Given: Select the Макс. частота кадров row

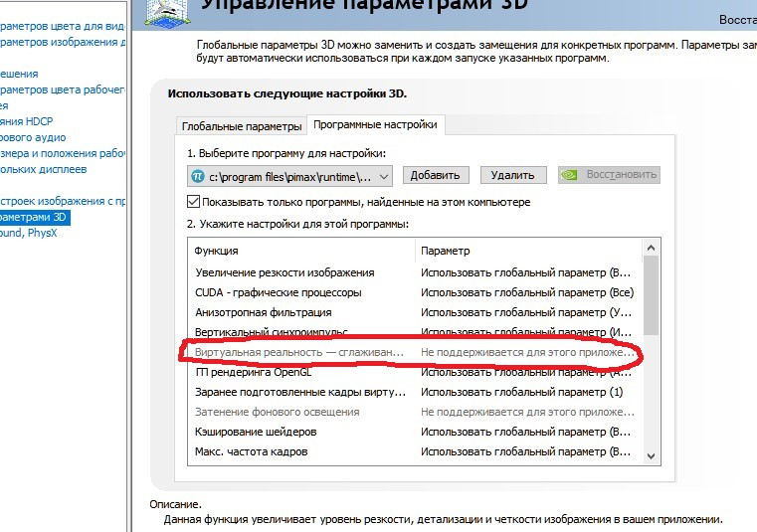Looking at the screenshot, I should 415,451.
